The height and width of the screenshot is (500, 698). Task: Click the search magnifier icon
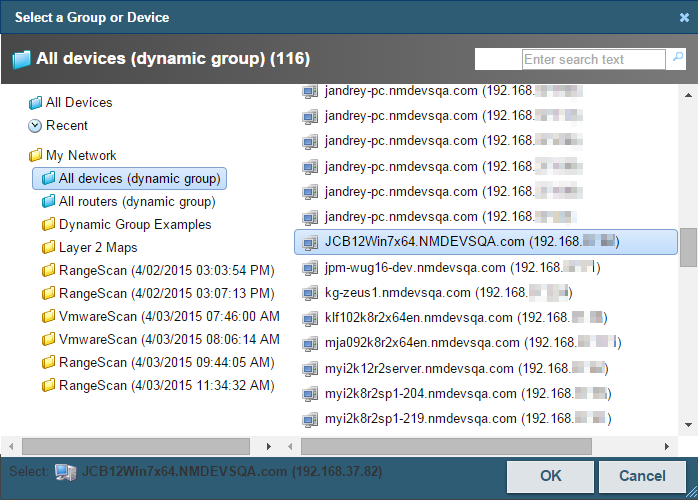[x=678, y=57]
